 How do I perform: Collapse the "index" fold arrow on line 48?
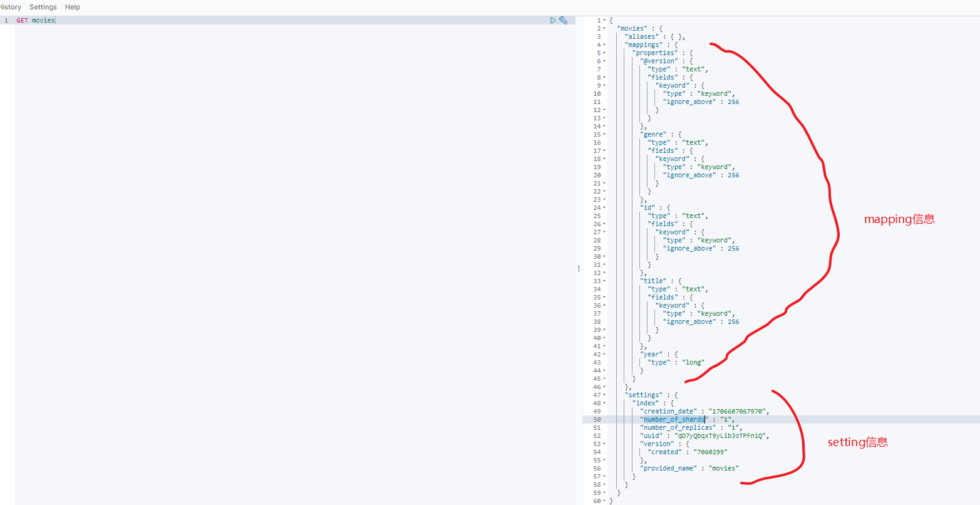(x=604, y=403)
